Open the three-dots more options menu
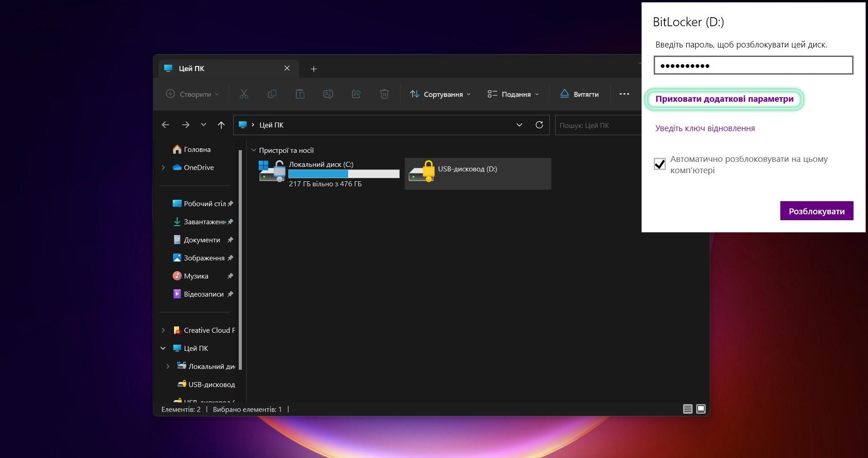Viewport: 868px width, 458px height. pyautogui.click(x=624, y=94)
